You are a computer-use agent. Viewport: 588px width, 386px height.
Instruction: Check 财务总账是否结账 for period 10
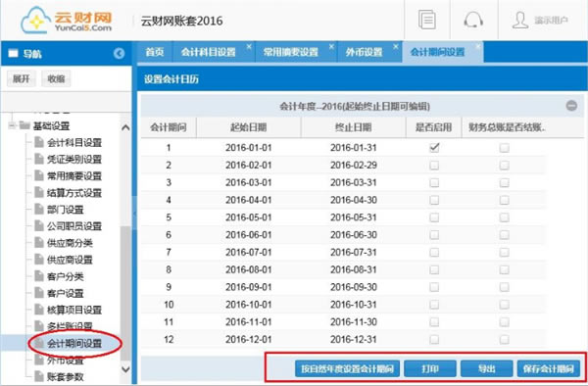click(x=504, y=305)
